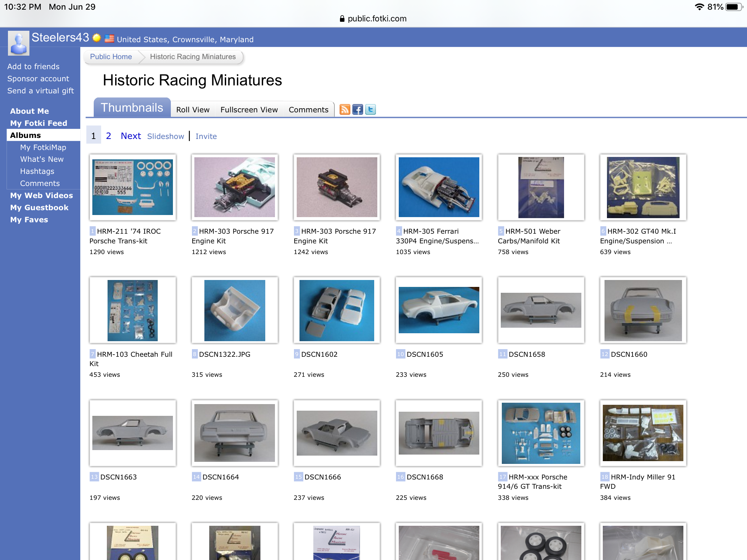Open My Fotki Feed in sidebar

[38, 123]
